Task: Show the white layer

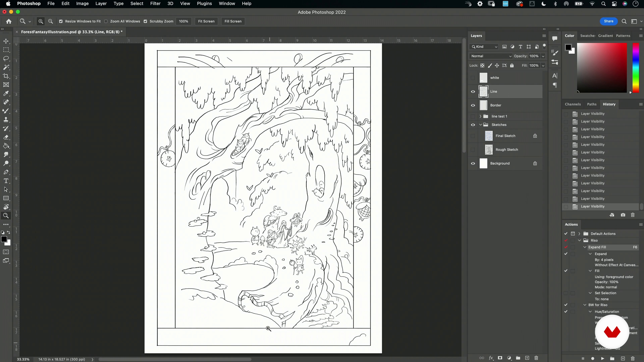Action: point(473,78)
